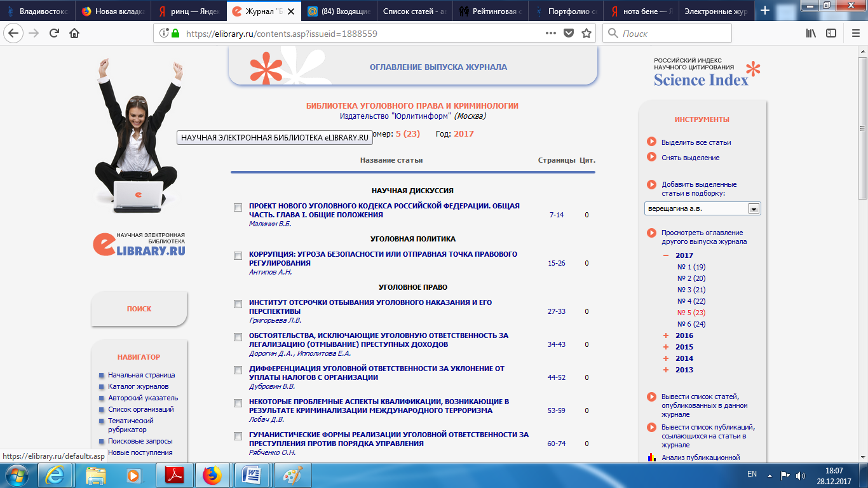Screen dimensions: 868x488
Task: Check the box for Малинин В.Б. article
Action: (238, 208)
